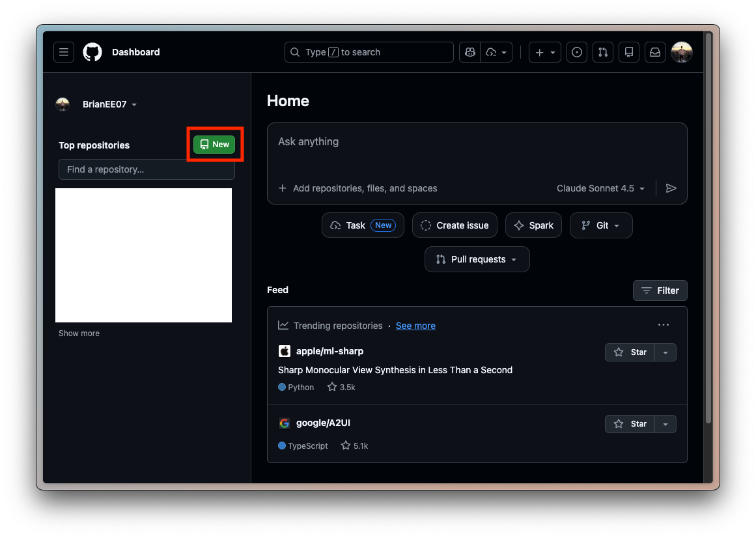Screen dimensions: 756x538
Task: Open star list dropdown for apple/ml-sharp
Action: click(665, 352)
